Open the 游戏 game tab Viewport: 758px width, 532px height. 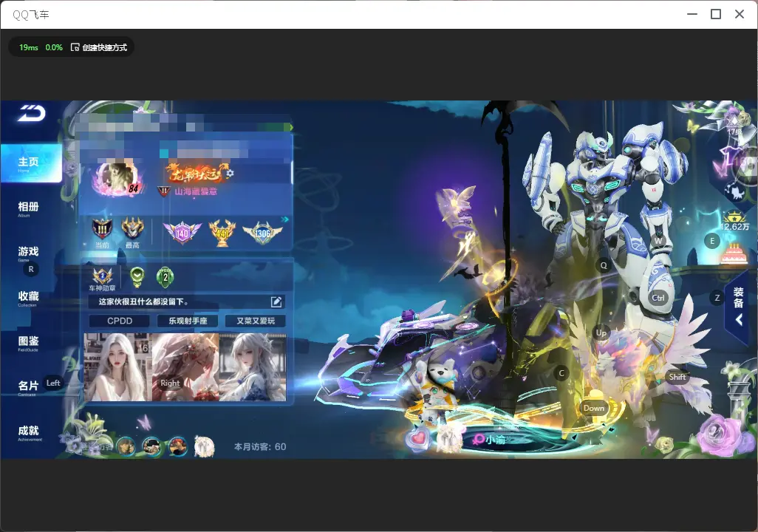28,253
